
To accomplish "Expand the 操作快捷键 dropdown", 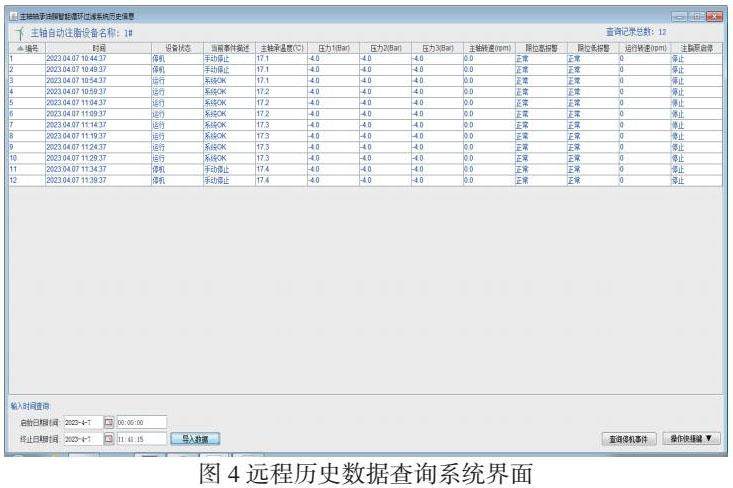I will (x=693, y=439).
